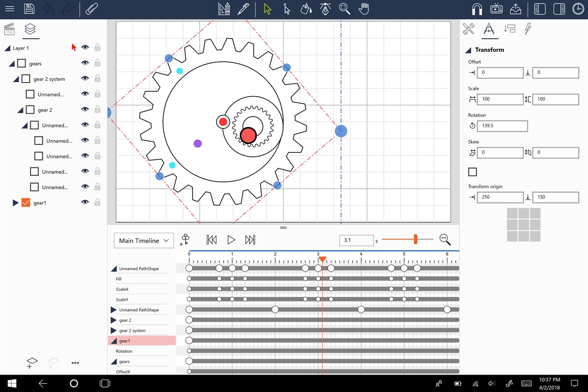Hide the gear 2 system layer

point(85,79)
